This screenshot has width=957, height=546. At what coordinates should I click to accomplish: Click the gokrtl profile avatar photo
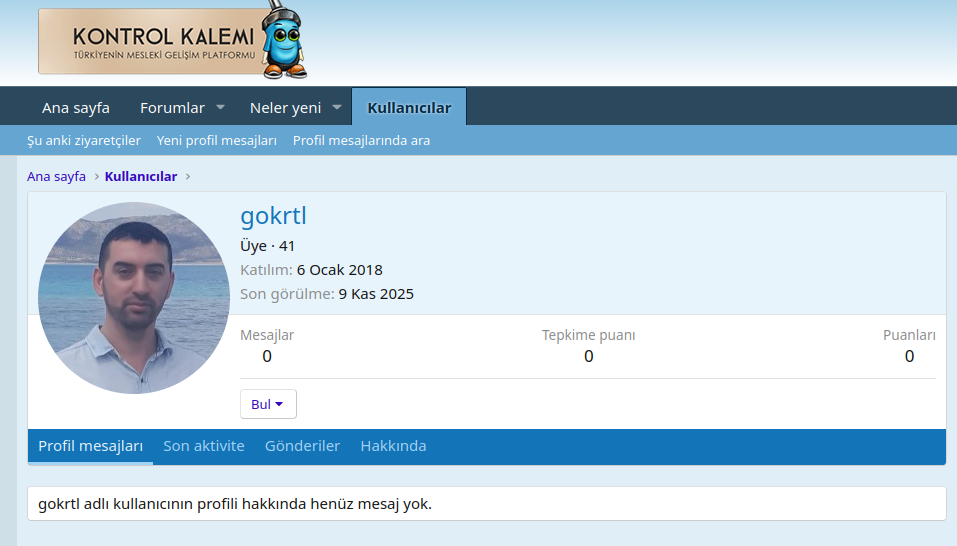[x=134, y=298]
